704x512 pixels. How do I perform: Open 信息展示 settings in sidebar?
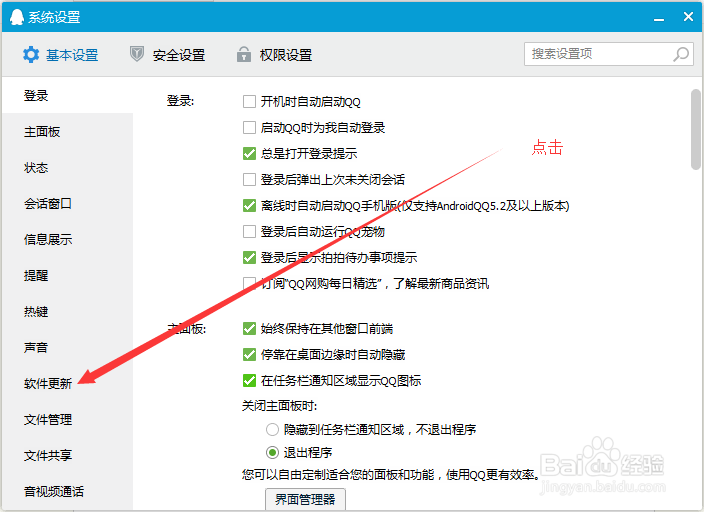pos(48,239)
